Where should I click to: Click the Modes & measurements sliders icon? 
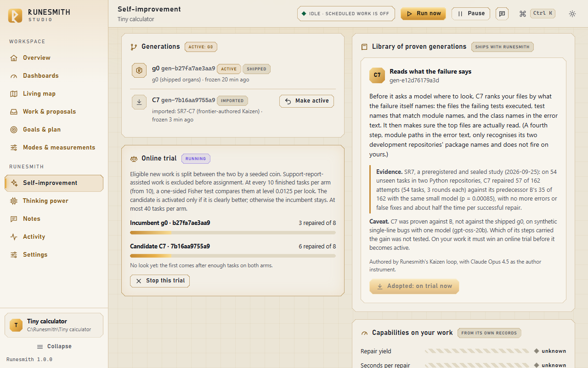pos(14,148)
